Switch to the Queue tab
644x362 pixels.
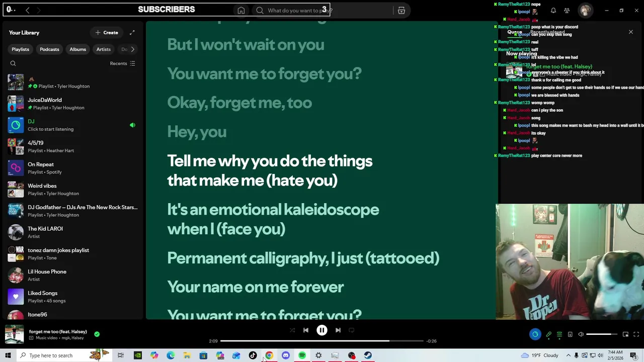pos(514,32)
